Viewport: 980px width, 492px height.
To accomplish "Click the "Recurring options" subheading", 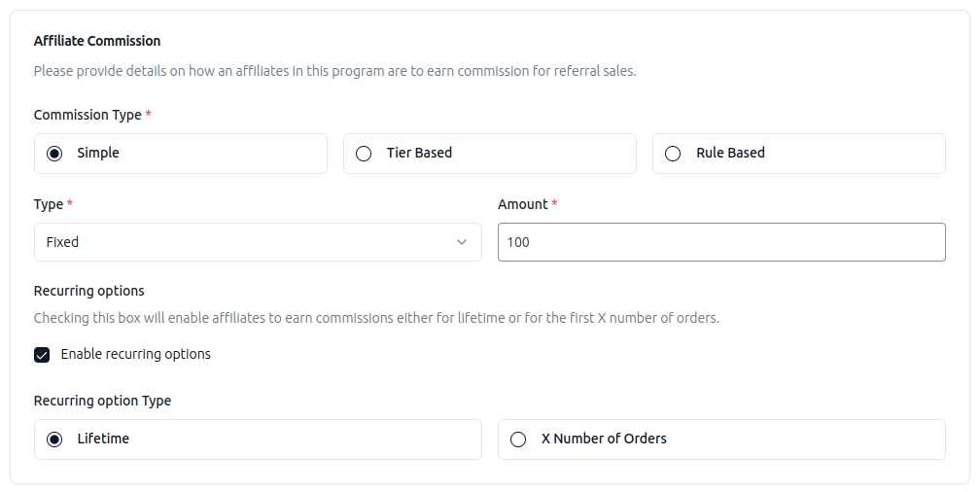I will click(x=88, y=291).
